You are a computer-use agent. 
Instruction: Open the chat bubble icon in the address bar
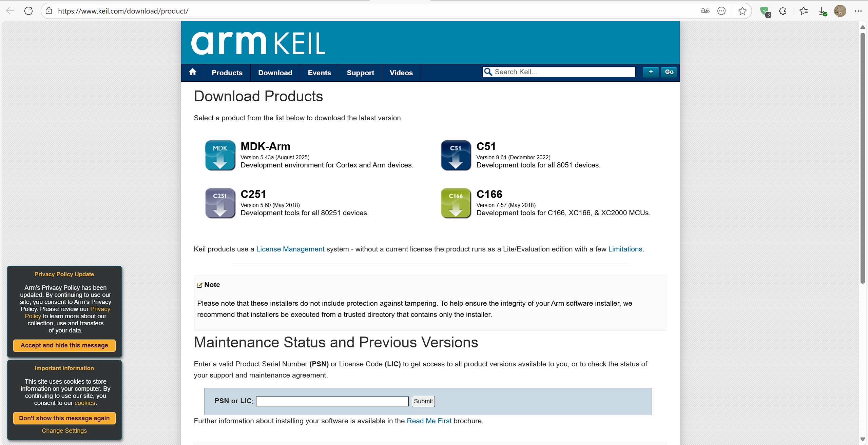tap(721, 11)
